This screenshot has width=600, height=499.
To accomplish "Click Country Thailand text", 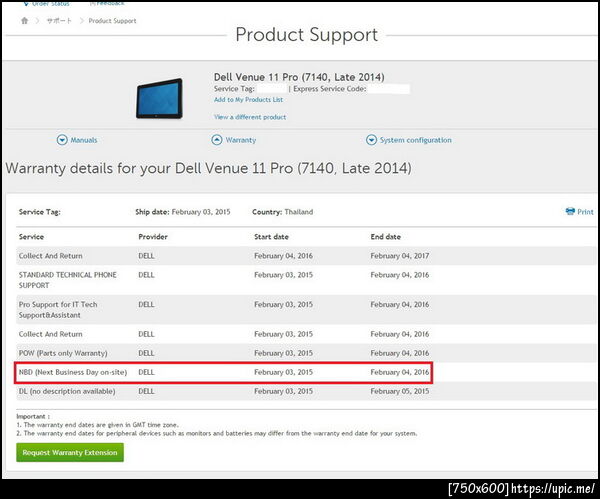I will click(282, 212).
